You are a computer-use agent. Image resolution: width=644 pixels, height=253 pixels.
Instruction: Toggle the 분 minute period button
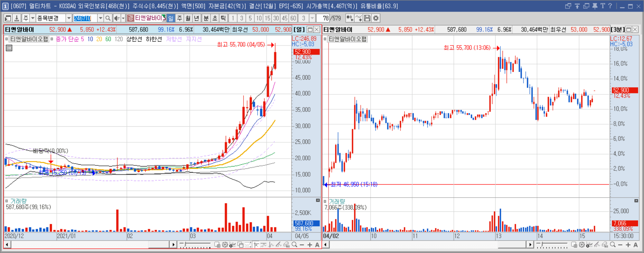(x=206, y=18)
